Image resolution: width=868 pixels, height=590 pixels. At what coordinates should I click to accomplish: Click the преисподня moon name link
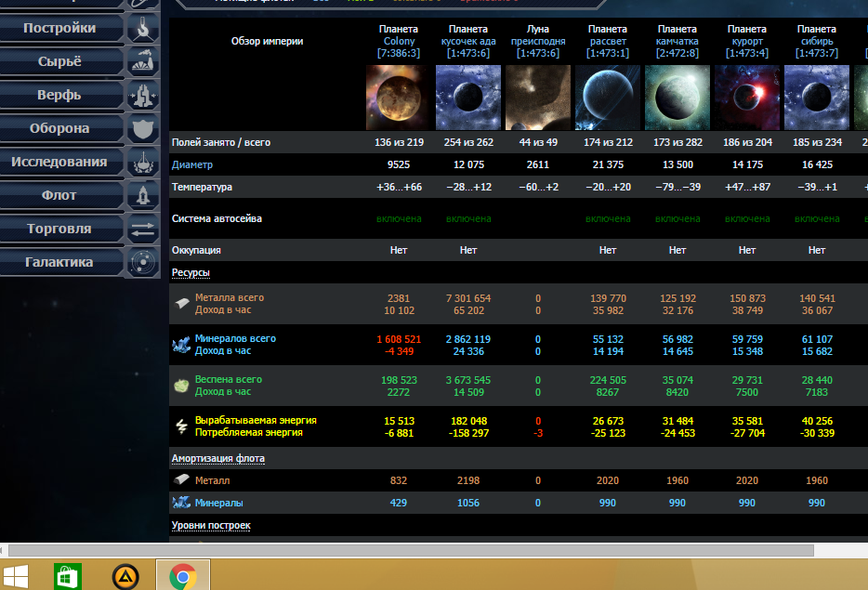[538, 41]
